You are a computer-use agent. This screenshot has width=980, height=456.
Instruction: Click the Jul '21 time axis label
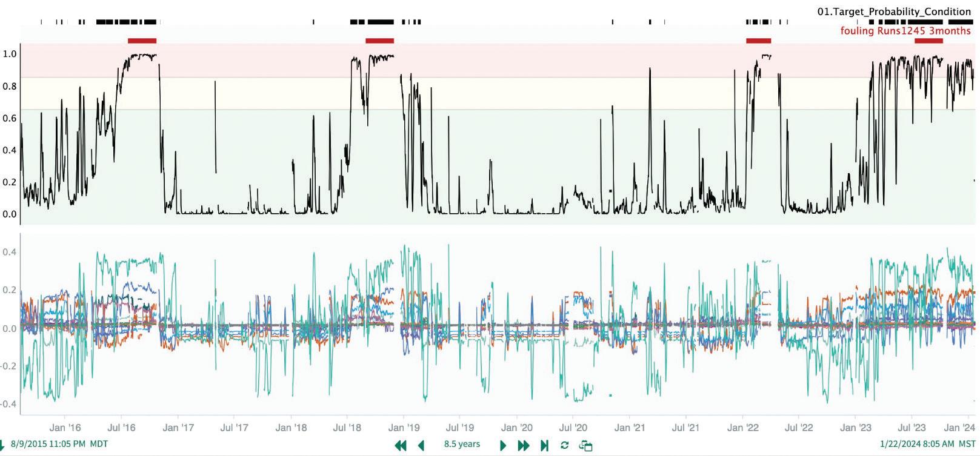tap(685, 428)
